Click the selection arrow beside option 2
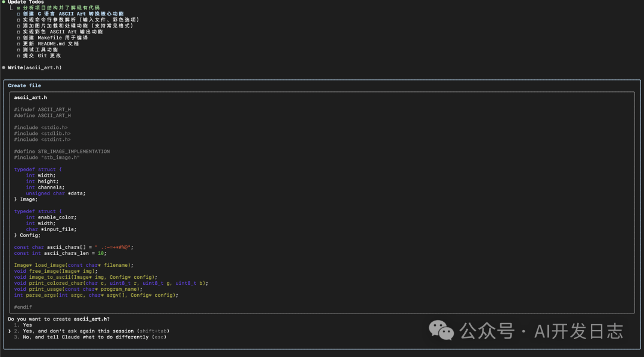 click(x=10, y=331)
